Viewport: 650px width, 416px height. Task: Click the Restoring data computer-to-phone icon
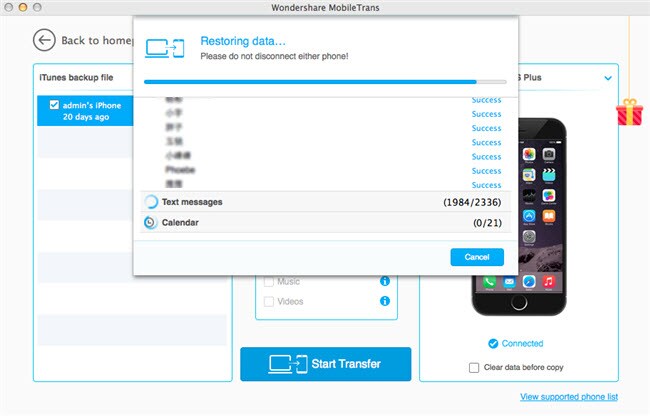coord(165,48)
